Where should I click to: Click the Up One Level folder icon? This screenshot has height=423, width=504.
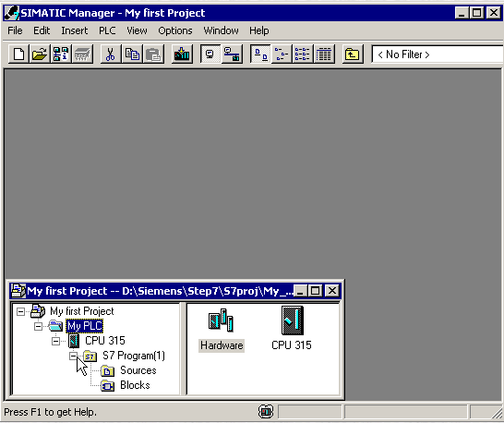(353, 54)
